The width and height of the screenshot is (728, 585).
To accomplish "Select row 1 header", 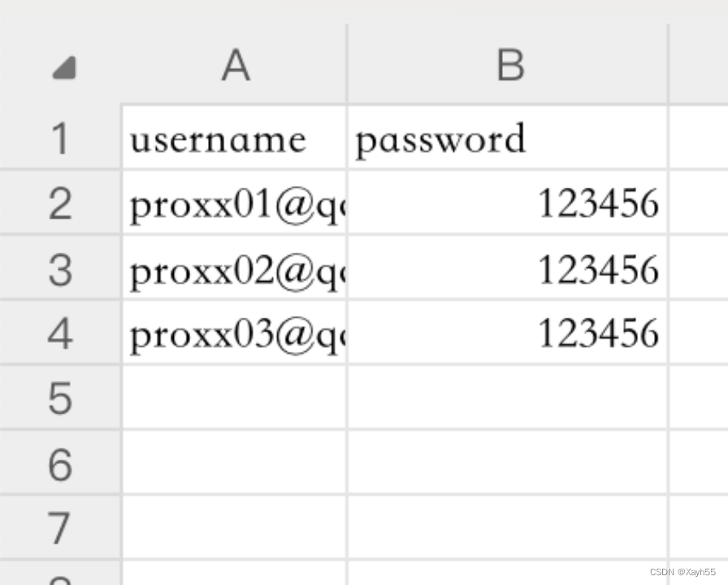I will [59, 138].
